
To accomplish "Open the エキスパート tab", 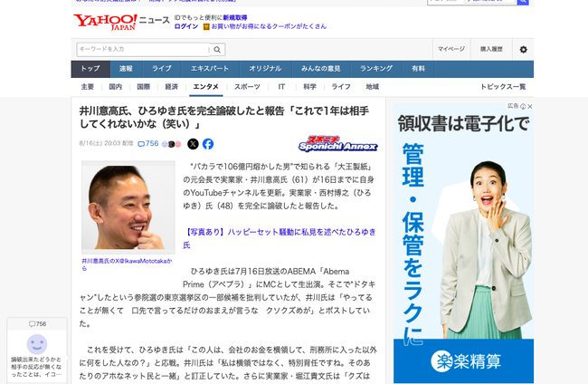I will point(210,69).
